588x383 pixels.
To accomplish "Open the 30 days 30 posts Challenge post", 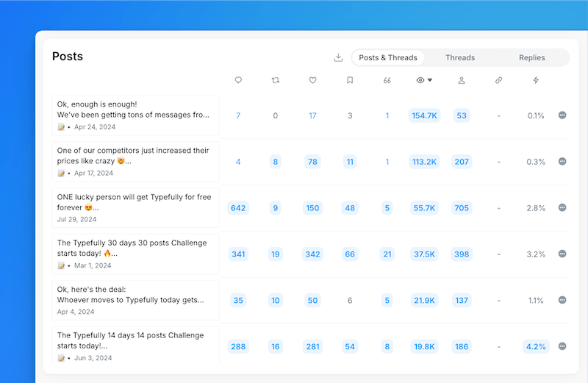I will 136,254.
